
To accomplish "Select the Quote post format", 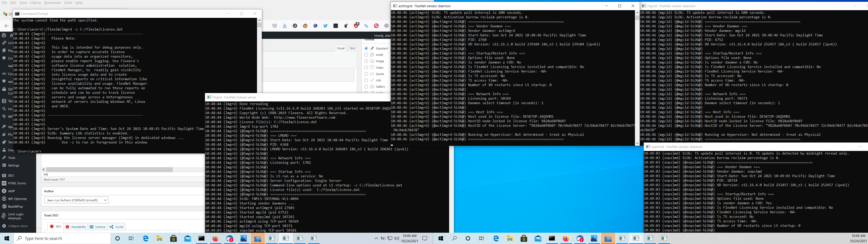I will point(366,74).
